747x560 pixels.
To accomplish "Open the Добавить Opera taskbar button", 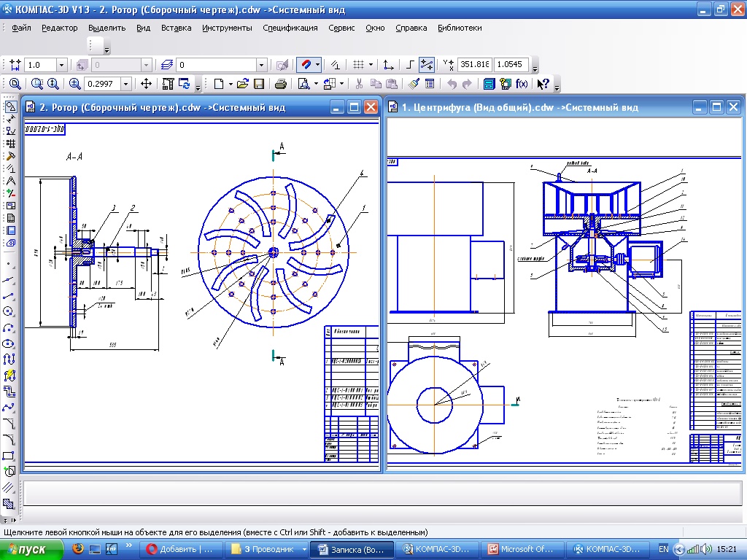I will (x=181, y=550).
